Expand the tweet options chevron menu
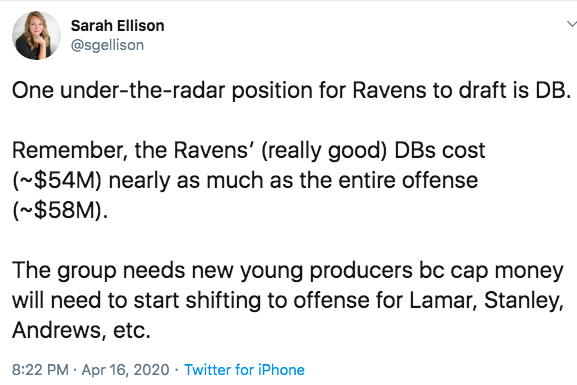This screenshot has width=577, height=385. (572, 24)
